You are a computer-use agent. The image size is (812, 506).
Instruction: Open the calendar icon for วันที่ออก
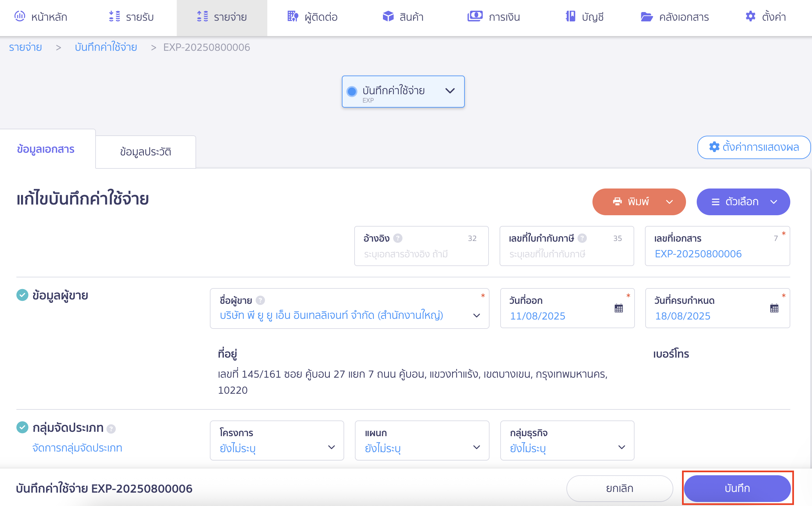coord(619,308)
